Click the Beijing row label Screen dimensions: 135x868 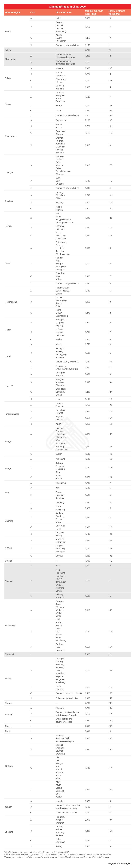[8, 50]
